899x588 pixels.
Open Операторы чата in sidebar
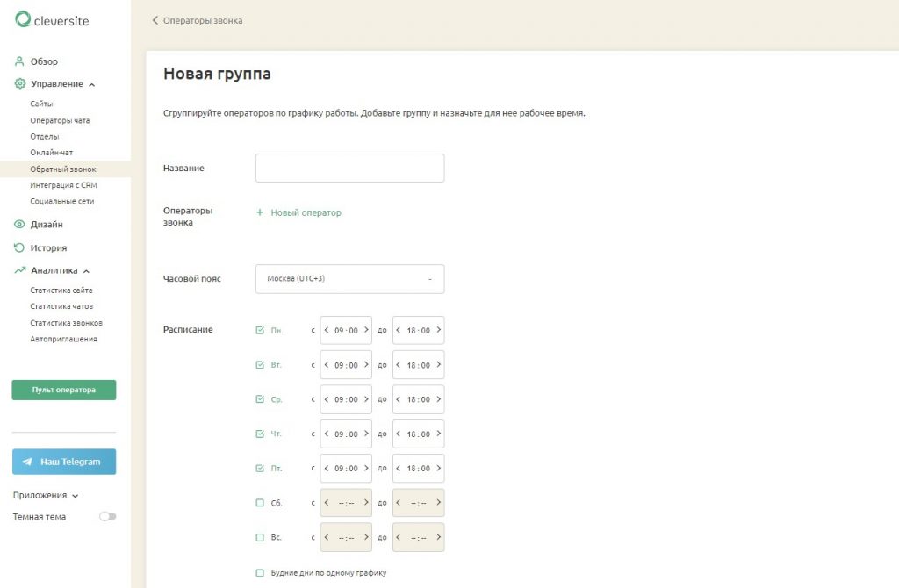[x=61, y=120]
